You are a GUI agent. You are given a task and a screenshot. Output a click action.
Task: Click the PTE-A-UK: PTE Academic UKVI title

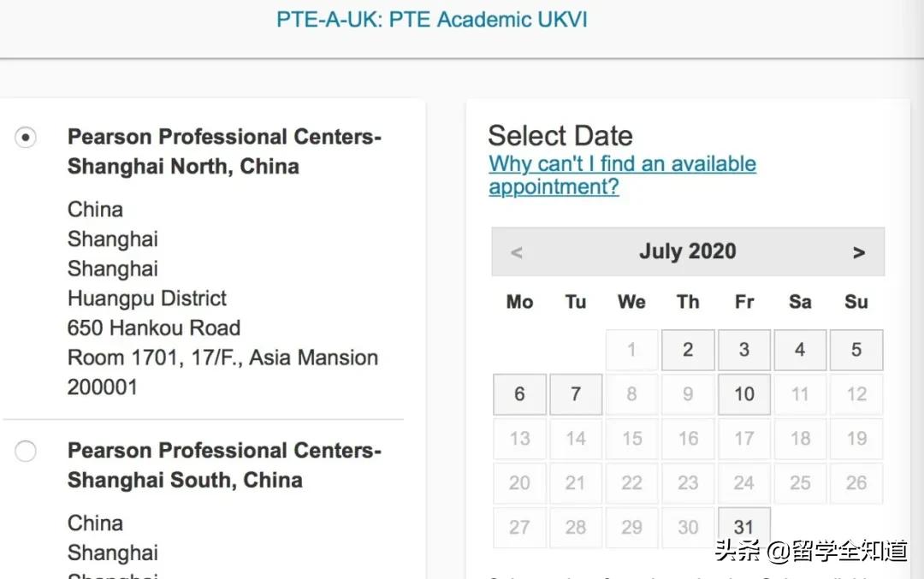click(x=432, y=20)
